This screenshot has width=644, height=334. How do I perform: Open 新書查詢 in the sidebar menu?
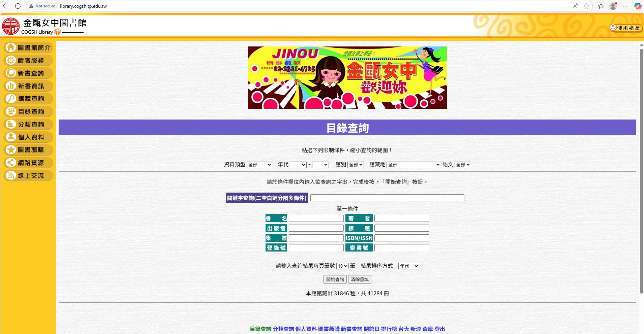[x=31, y=73]
